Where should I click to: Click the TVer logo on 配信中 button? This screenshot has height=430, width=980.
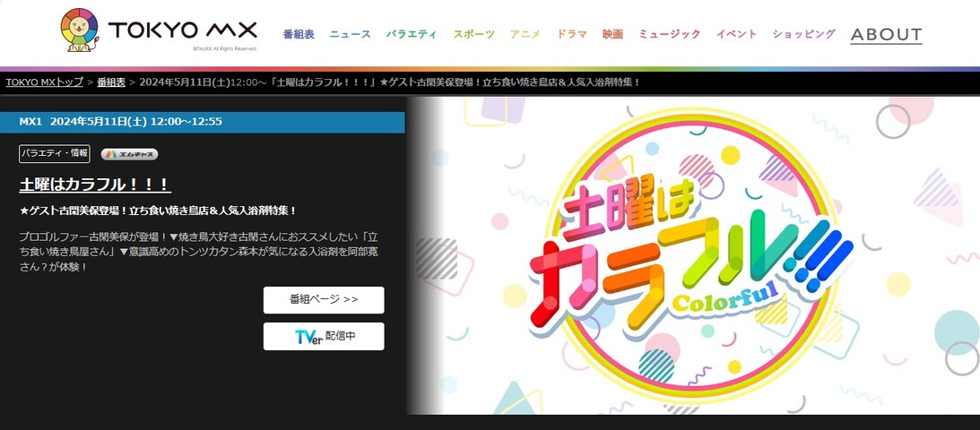click(x=308, y=337)
